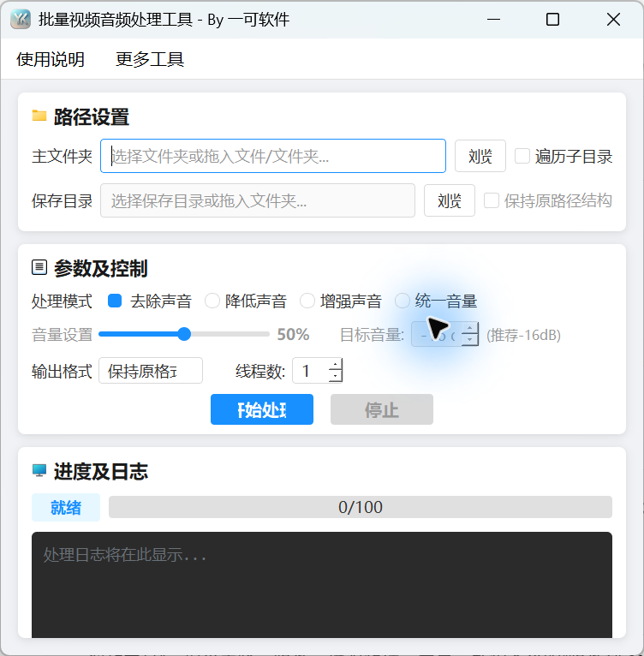The height and width of the screenshot is (656, 644).
Task: Browse for the 保存目录 folder
Action: [x=450, y=200]
